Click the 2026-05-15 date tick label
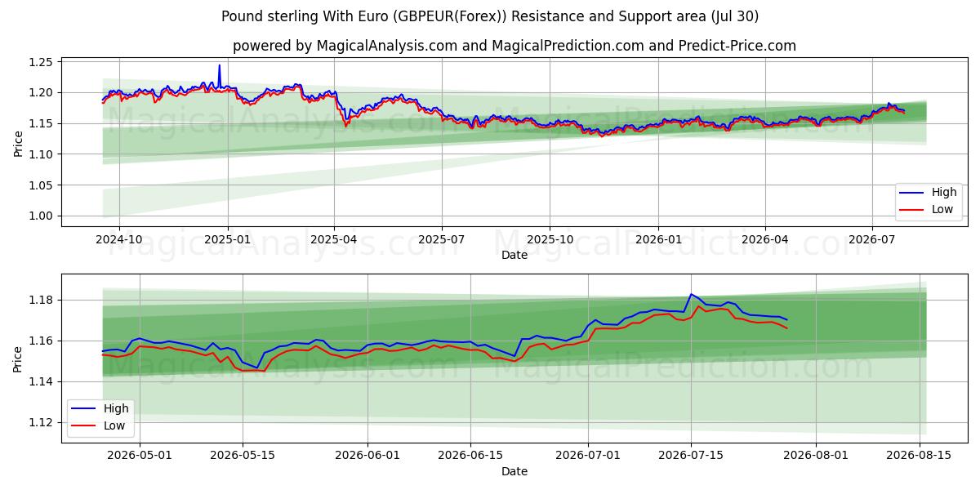The width and height of the screenshot is (980, 490). (243, 456)
